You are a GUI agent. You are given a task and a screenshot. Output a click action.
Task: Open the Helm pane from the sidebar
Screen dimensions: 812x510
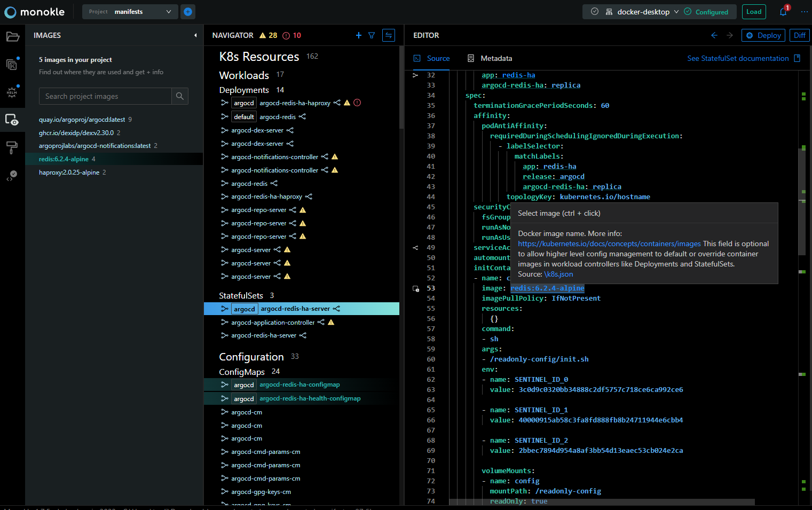click(12, 92)
